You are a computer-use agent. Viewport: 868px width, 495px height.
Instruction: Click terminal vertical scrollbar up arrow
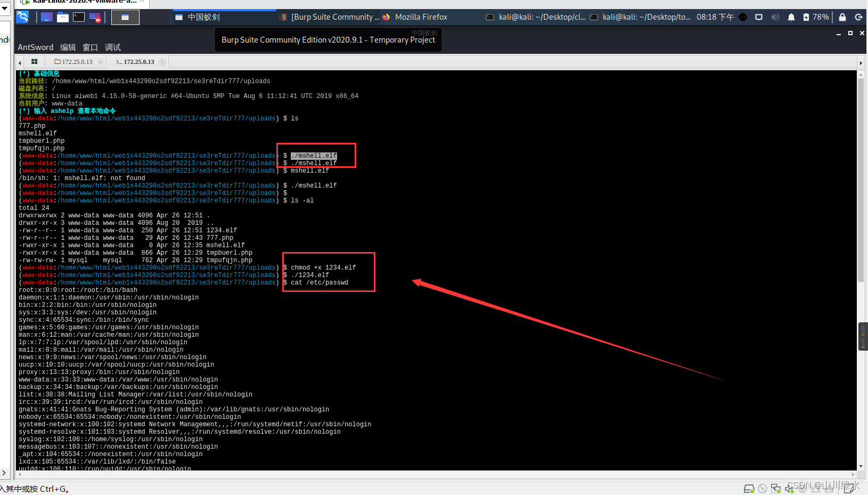(x=861, y=75)
